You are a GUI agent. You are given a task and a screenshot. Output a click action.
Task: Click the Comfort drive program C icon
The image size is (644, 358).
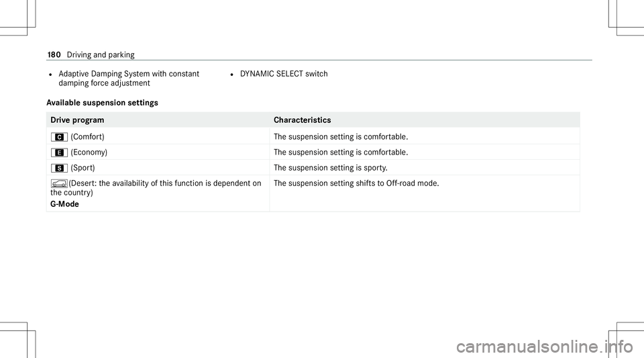click(x=59, y=137)
